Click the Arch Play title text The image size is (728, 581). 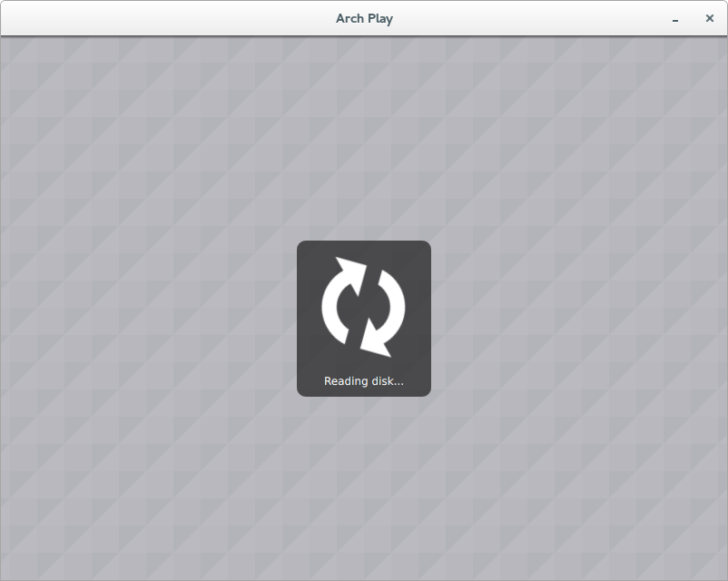365,18
